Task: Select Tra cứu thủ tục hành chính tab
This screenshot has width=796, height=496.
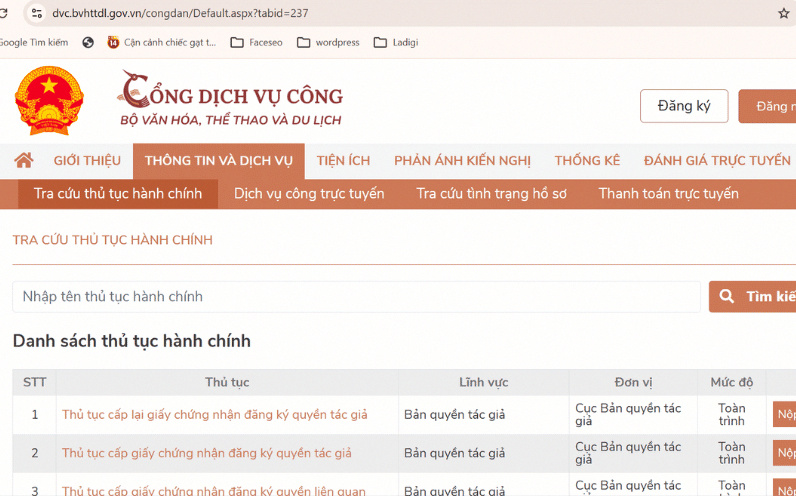Action: coord(118,193)
